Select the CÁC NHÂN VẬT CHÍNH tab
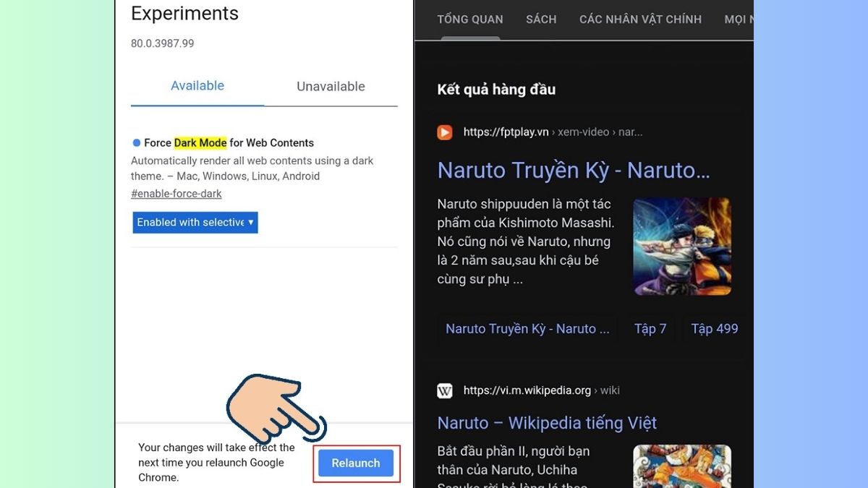This screenshot has width=868, height=488. [x=640, y=20]
